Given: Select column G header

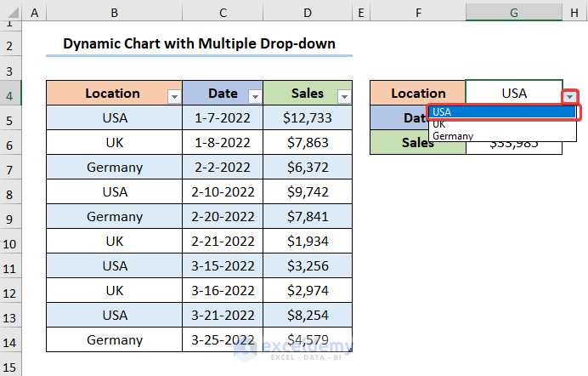Looking at the screenshot, I should [513, 12].
